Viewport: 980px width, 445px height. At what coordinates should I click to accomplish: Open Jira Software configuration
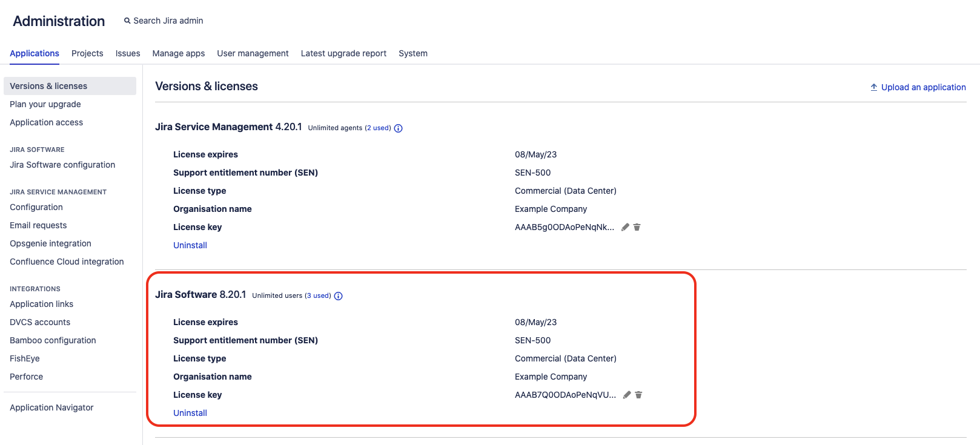[x=62, y=165]
